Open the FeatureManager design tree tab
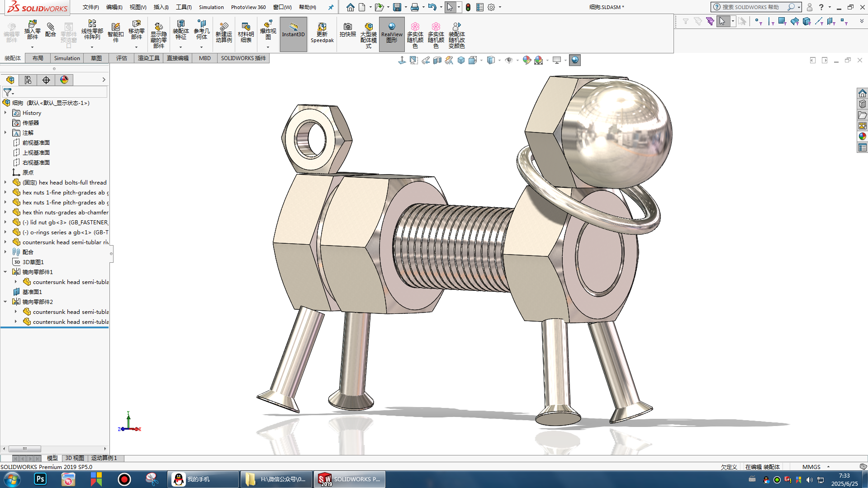This screenshot has height=488, width=868. point(10,80)
